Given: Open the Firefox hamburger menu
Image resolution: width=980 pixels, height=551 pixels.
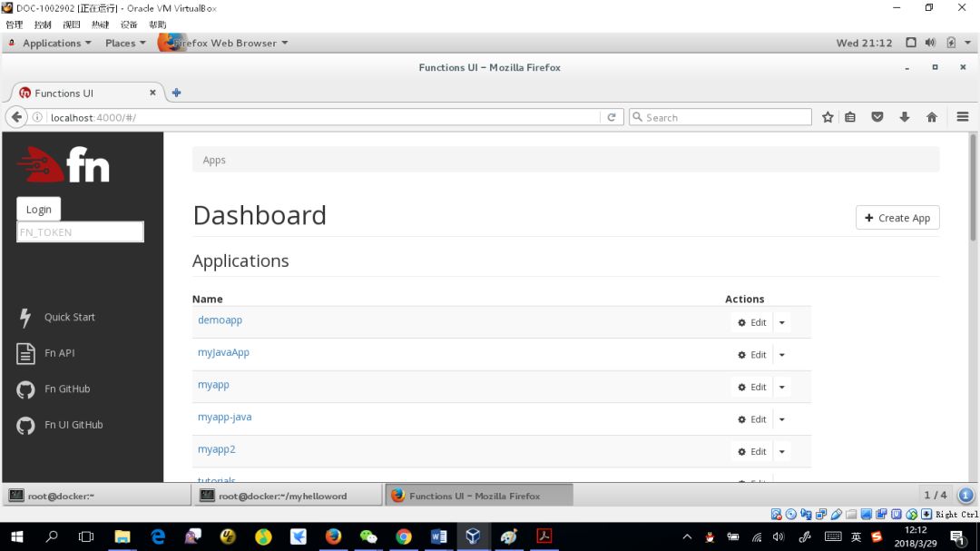Looking at the screenshot, I should [963, 117].
